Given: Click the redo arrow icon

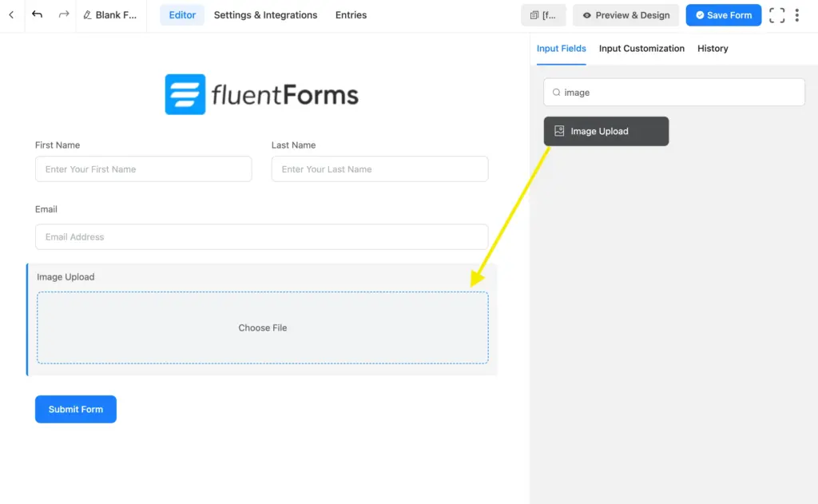Looking at the screenshot, I should click(x=64, y=15).
